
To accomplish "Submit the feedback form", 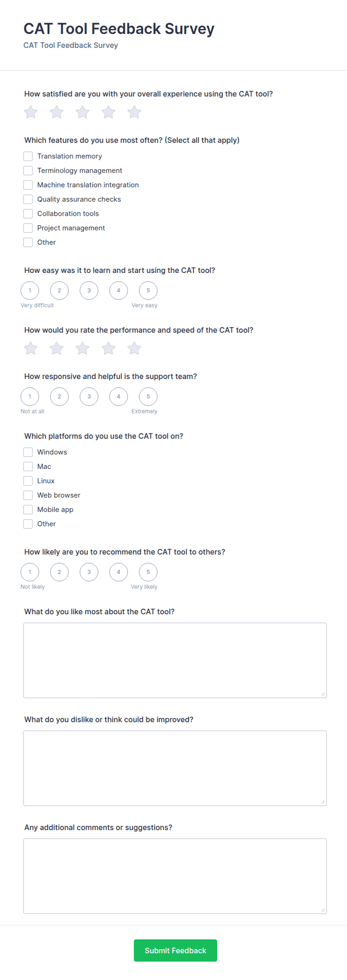I will coord(175,951).
